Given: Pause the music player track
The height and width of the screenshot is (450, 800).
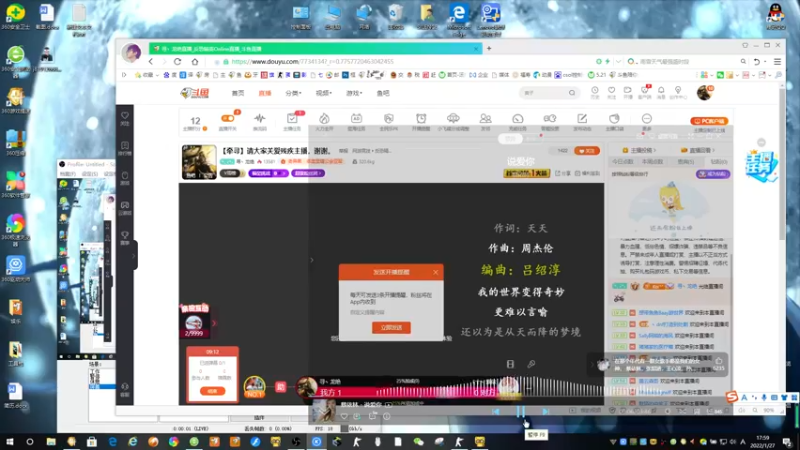Looking at the screenshot, I should point(520,411).
